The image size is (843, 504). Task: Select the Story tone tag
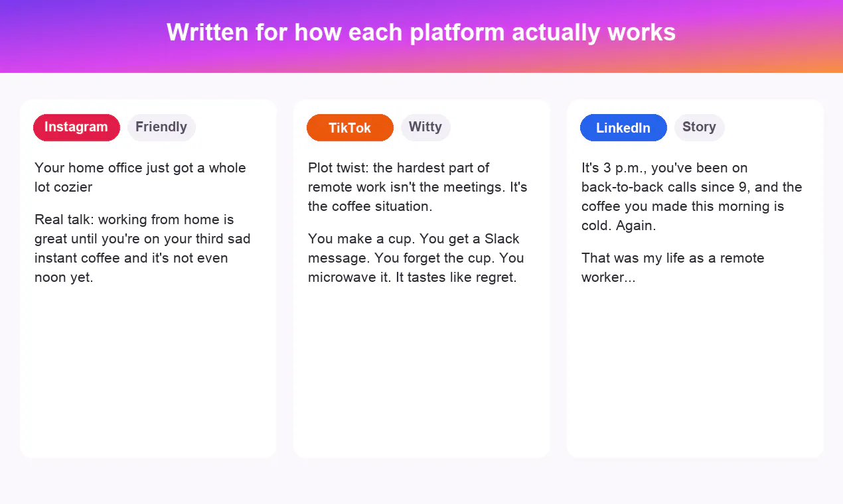coord(699,127)
